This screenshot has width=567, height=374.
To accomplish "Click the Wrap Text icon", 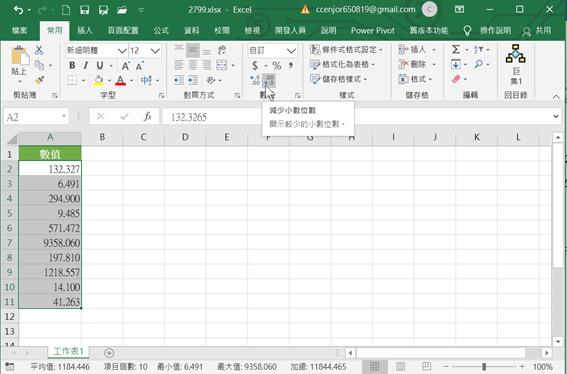I will pyautogui.click(x=222, y=50).
